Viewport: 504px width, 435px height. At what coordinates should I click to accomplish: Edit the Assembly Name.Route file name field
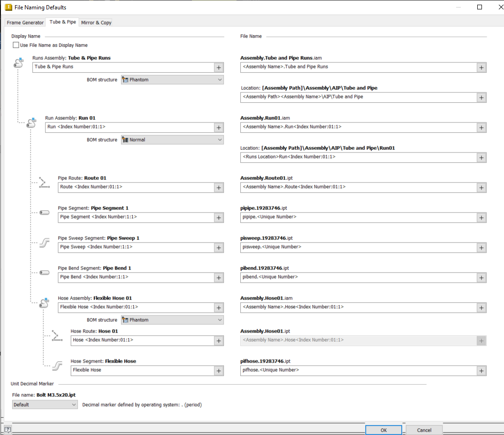359,188
